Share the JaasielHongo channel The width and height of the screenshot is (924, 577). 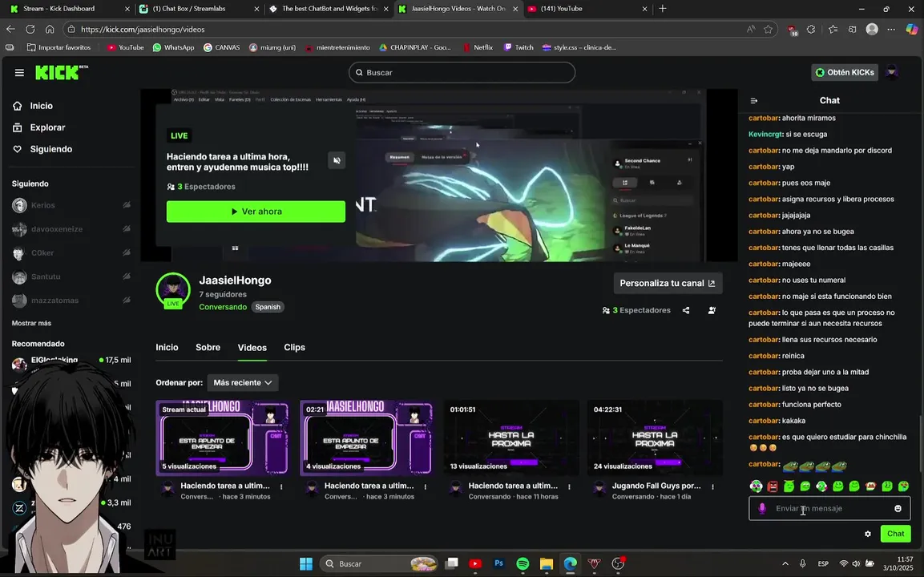pos(686,311)
